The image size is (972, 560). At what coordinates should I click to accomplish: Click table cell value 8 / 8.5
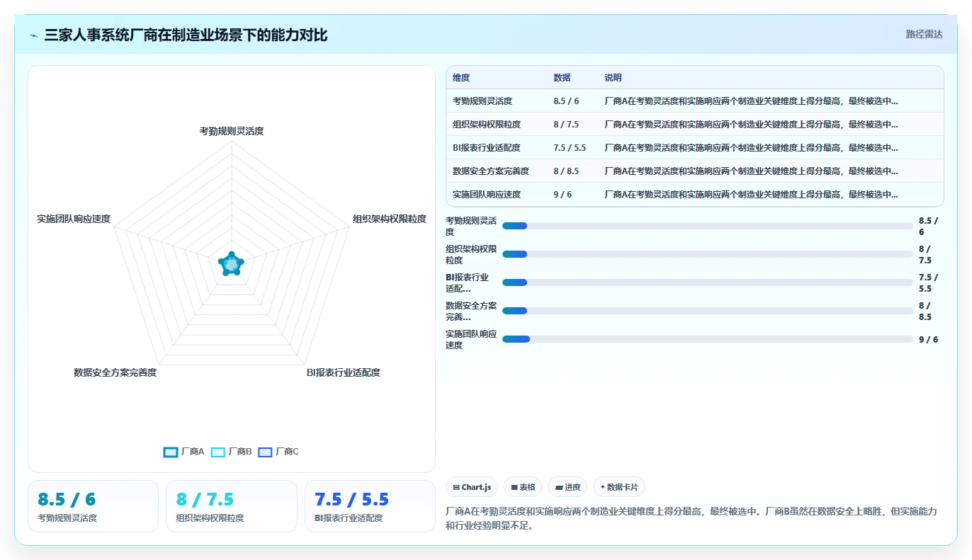click(566, 171)
